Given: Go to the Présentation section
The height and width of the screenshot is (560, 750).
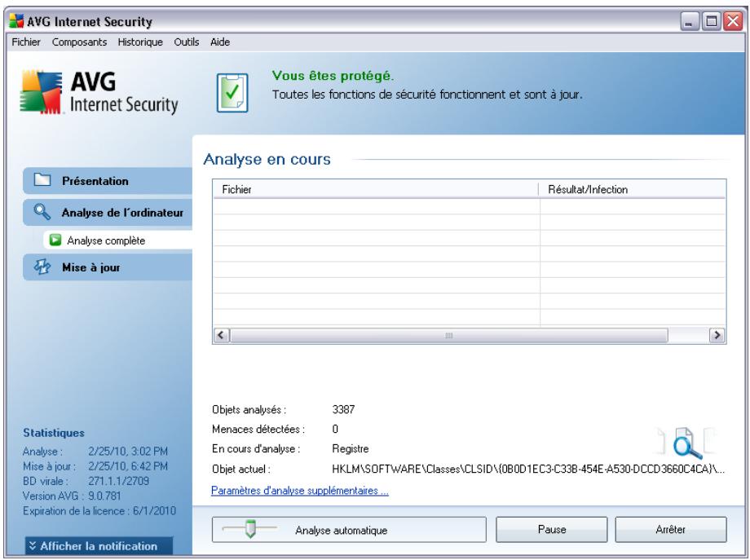Looking at the screenshot, I should click(x=108, y=181).
